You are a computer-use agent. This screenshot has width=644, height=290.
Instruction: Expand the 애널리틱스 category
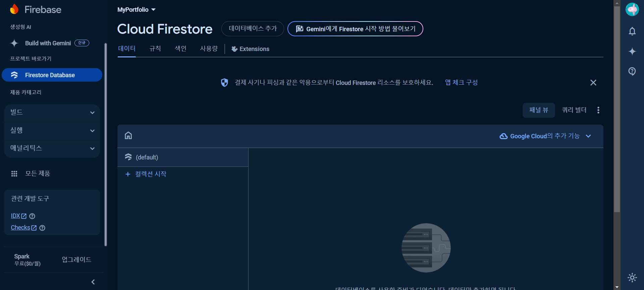pos(52,148)
